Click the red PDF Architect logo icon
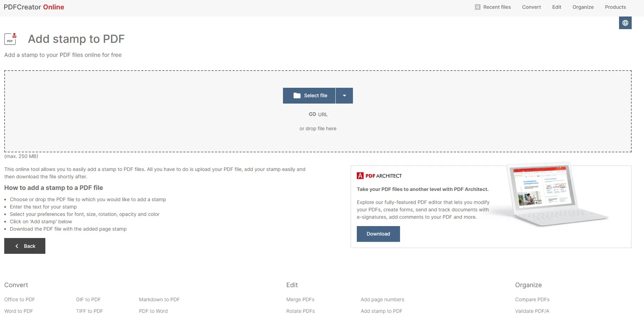This screenshot has height=317, width=644. coord(360,176)
